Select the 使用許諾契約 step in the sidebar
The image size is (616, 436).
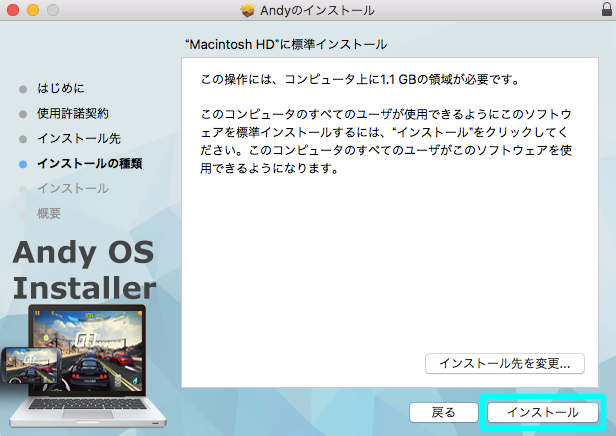pos(73,114)
